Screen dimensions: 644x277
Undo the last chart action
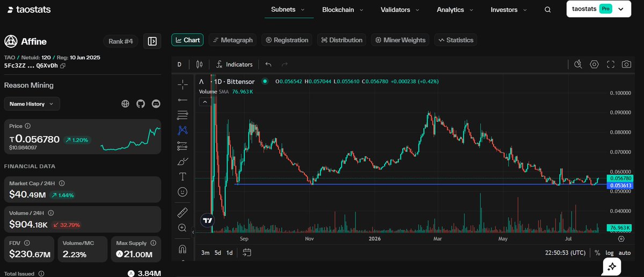coord(268,64)
